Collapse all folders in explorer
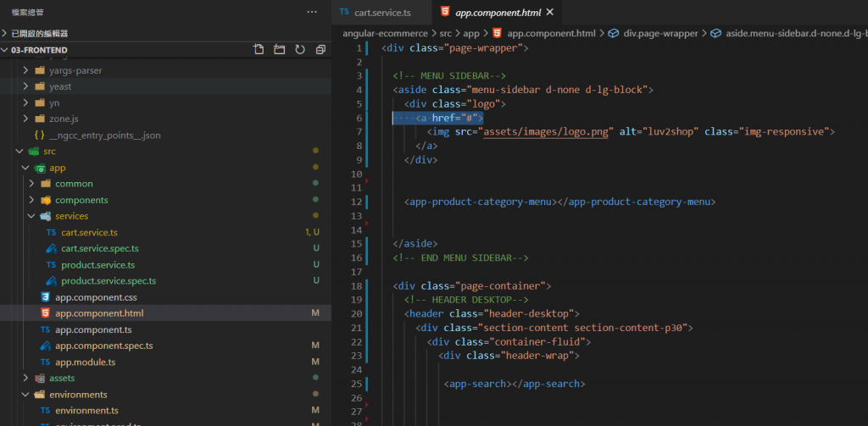The image size is (868, 426). [320, 50]
